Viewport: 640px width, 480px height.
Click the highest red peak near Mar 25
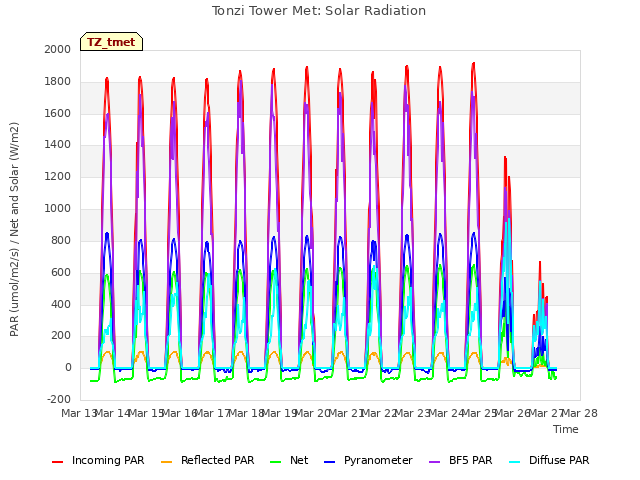tap(473, 64)
